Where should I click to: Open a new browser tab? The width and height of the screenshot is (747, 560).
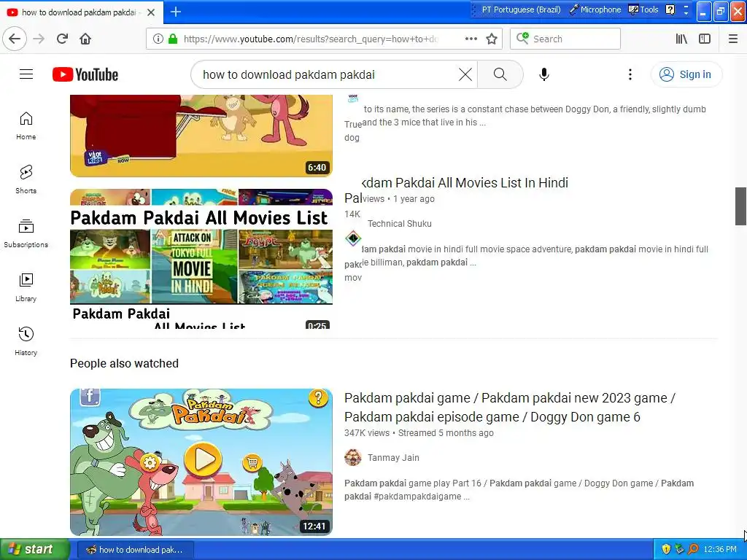point(176,12)
